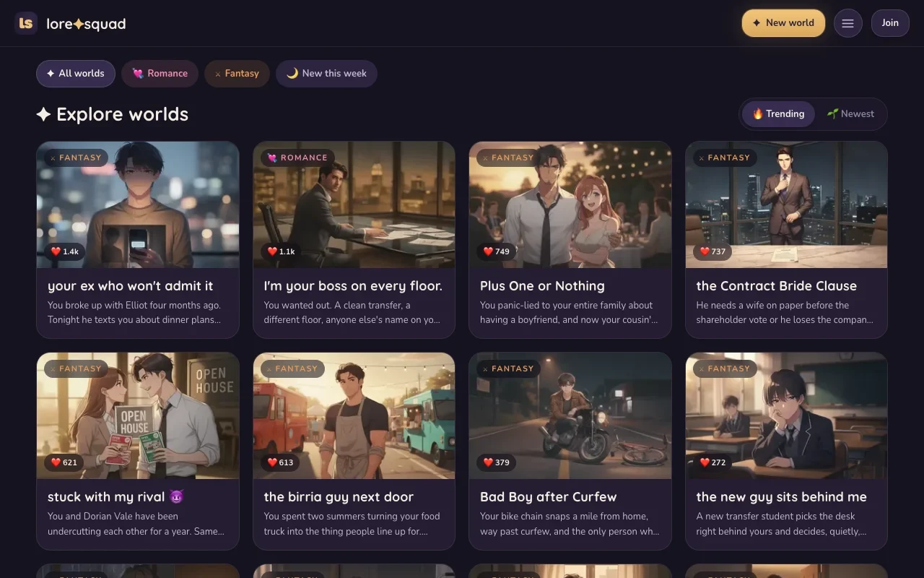Filter by Romance worlds
This screenshot has width=924, height=578.
160,74
